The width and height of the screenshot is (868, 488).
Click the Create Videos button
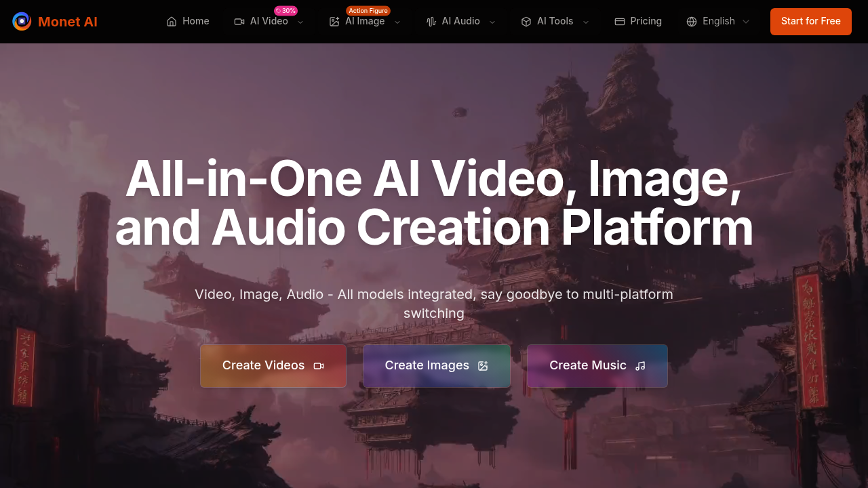(273, 365)
